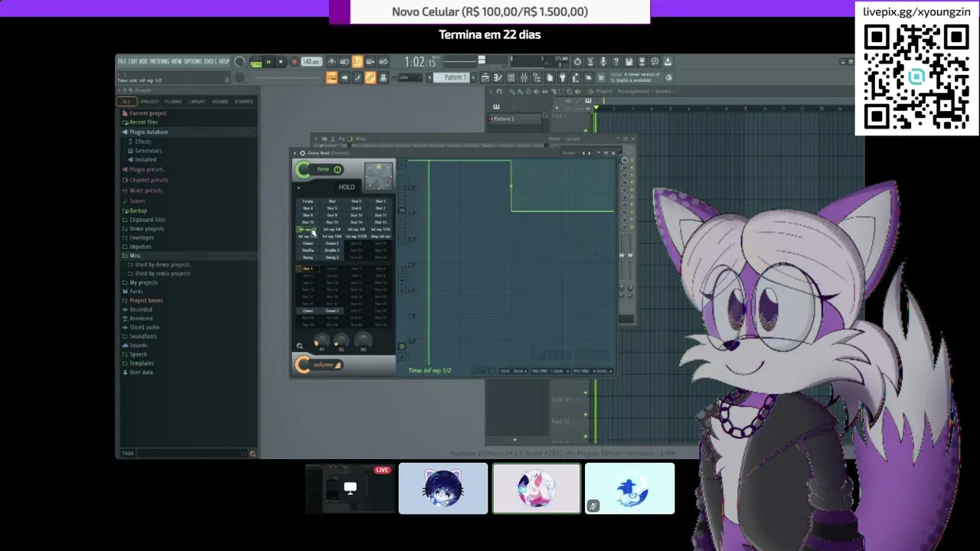Toggle the orange typing keyboard icon

tap(332, 77)
